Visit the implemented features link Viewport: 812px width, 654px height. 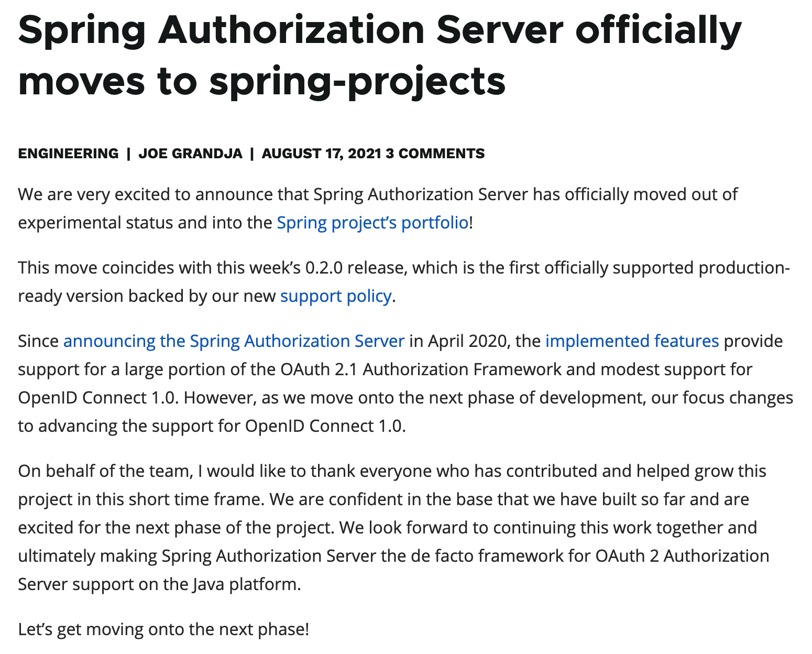(632, 341)
